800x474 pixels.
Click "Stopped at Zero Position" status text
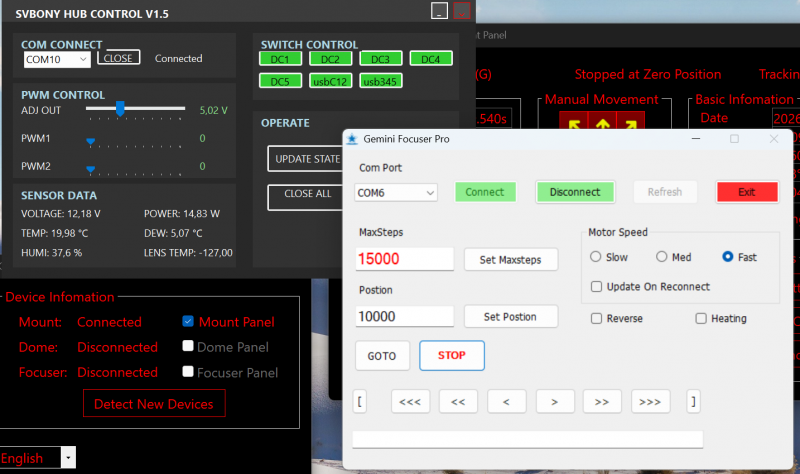(648, 74)
